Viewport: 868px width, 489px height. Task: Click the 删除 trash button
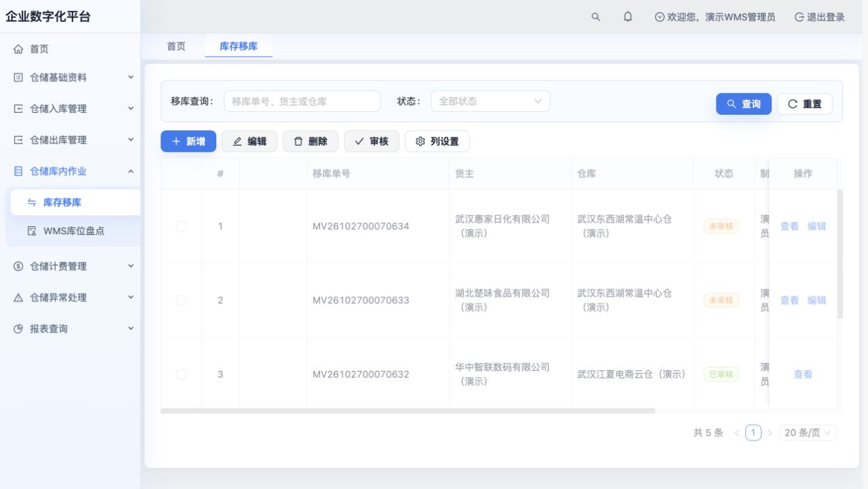(x=310, y=141)
